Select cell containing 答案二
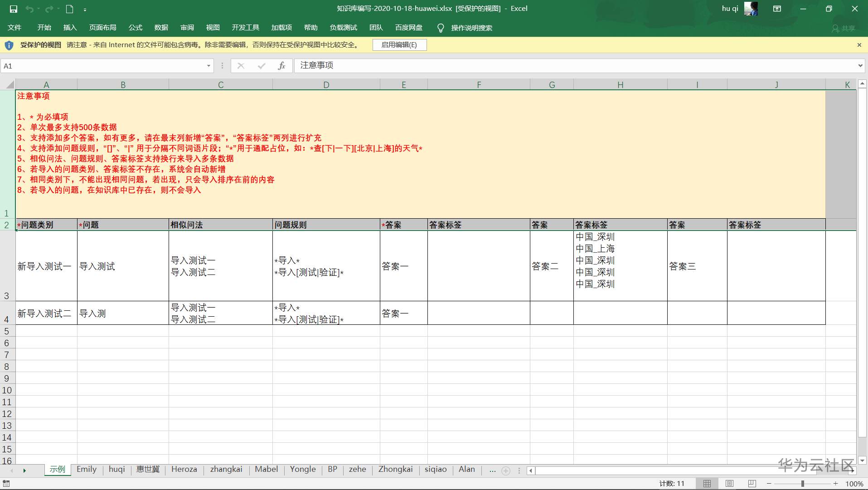868x490 pixels. tap(552, 266)
